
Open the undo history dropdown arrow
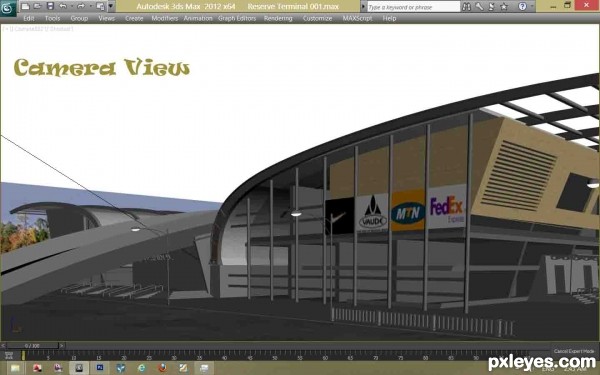(72, 6)
